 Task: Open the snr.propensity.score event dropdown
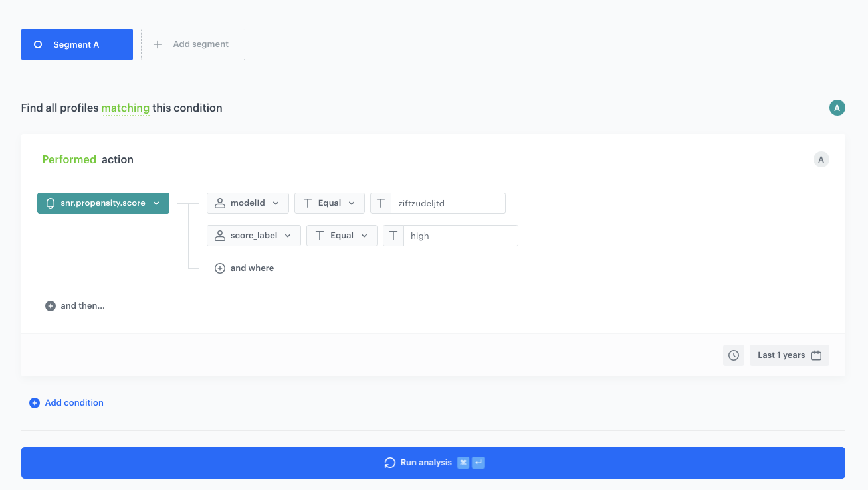103,203
